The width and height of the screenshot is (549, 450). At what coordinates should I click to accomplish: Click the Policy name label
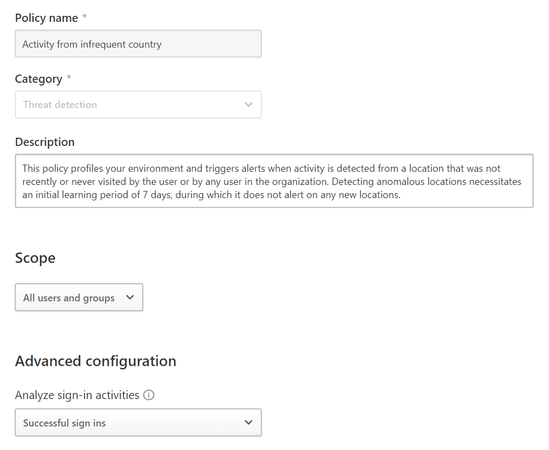pyautogui.click(x=47, y=18)
